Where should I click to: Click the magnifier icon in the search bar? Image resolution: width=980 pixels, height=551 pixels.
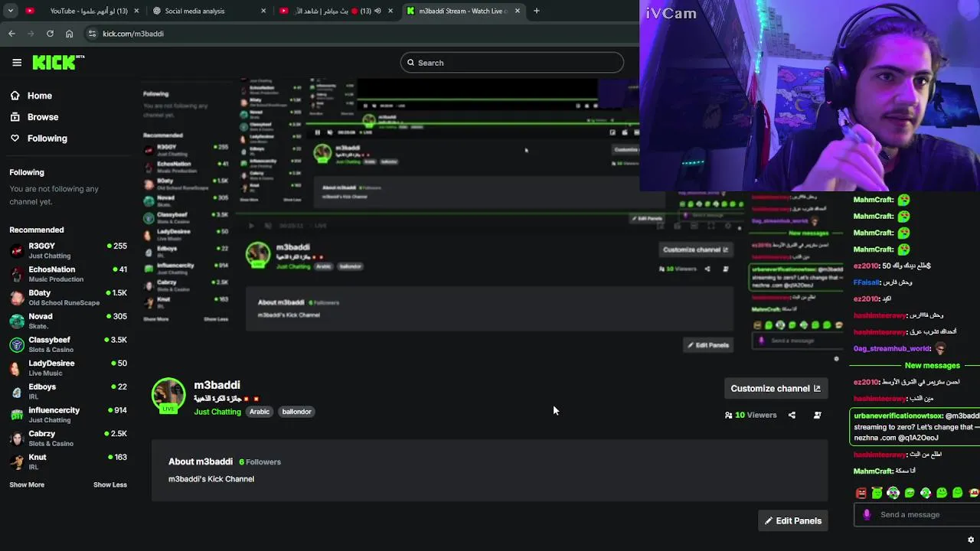pos(410,63)
